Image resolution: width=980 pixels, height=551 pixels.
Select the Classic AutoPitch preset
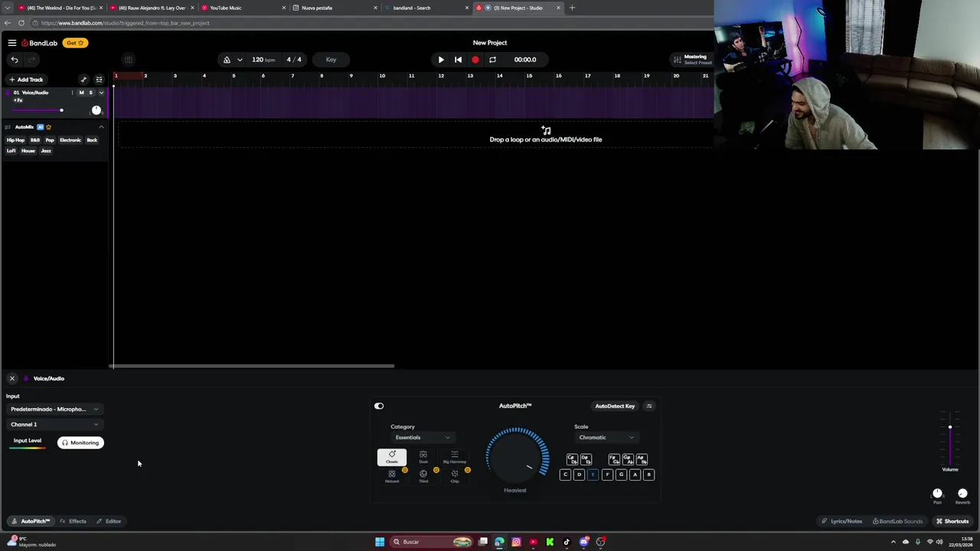click(392, 458)
